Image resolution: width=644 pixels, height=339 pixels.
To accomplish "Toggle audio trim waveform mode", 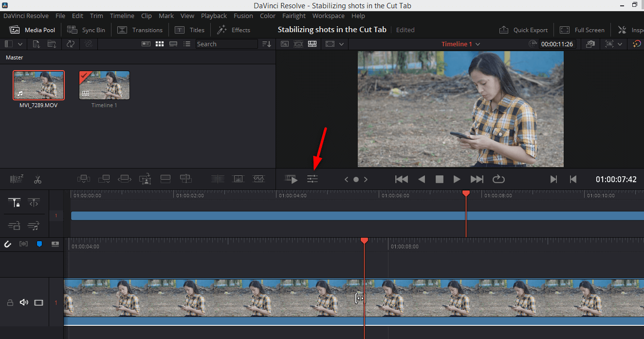I will 23,244.
